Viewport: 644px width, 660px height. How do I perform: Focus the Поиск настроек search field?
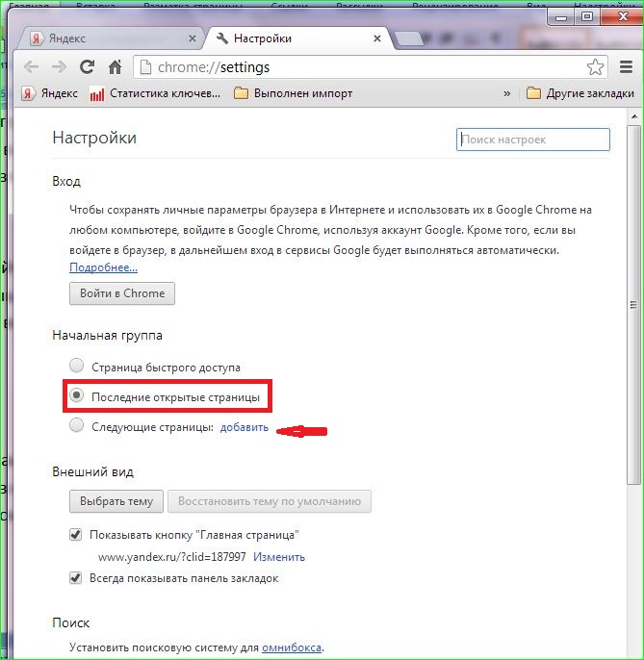click(x=532, y=140)
